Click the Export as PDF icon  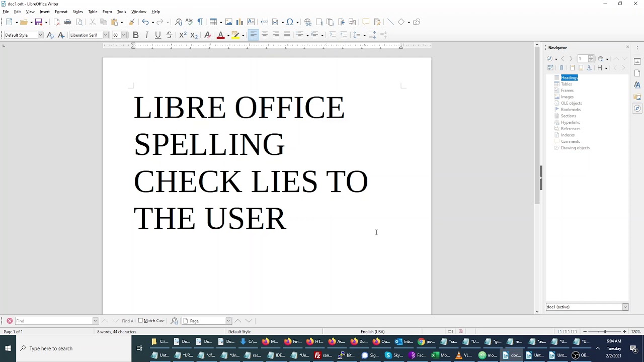[x=57, y=22]
